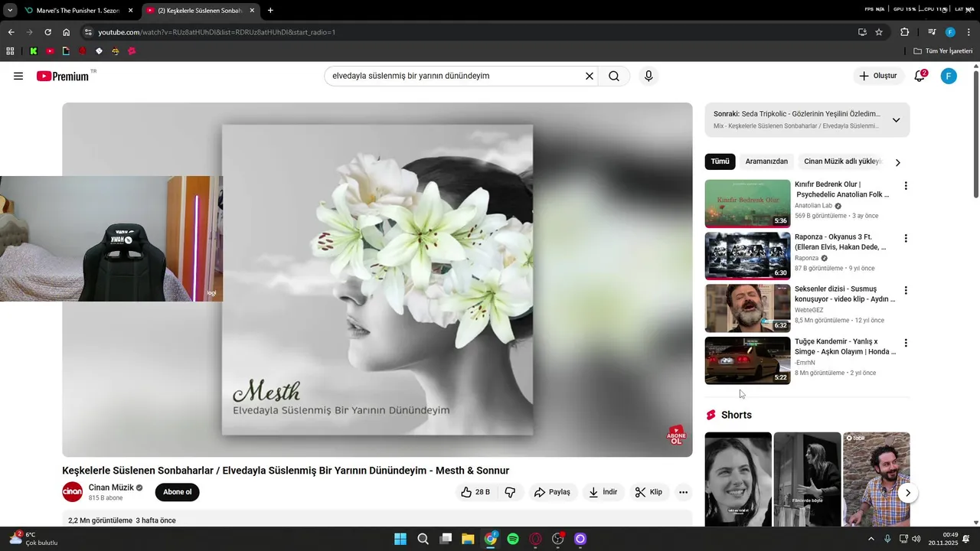Open Tüm Yer İşaretleri bookmarks folder
This screenshot has width=980, height=551.
pos(942,51)
